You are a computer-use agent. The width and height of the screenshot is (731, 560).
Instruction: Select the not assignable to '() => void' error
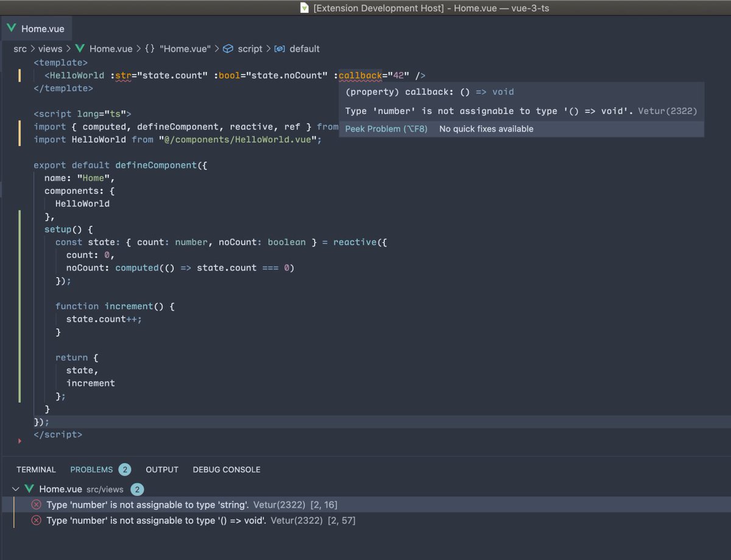[365, 520]
